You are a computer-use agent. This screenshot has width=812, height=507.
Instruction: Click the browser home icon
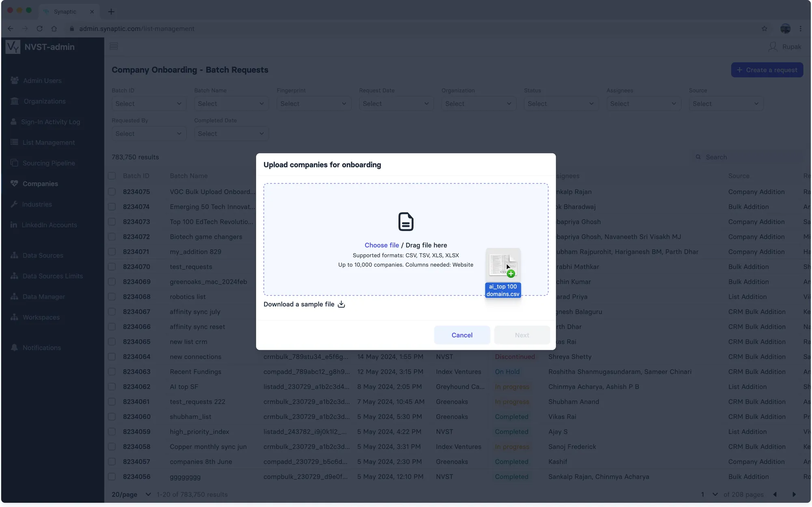(x=54, y=28)
